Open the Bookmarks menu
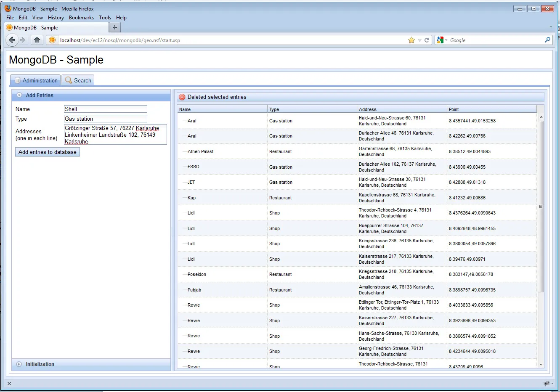 (x=81, y=18)
